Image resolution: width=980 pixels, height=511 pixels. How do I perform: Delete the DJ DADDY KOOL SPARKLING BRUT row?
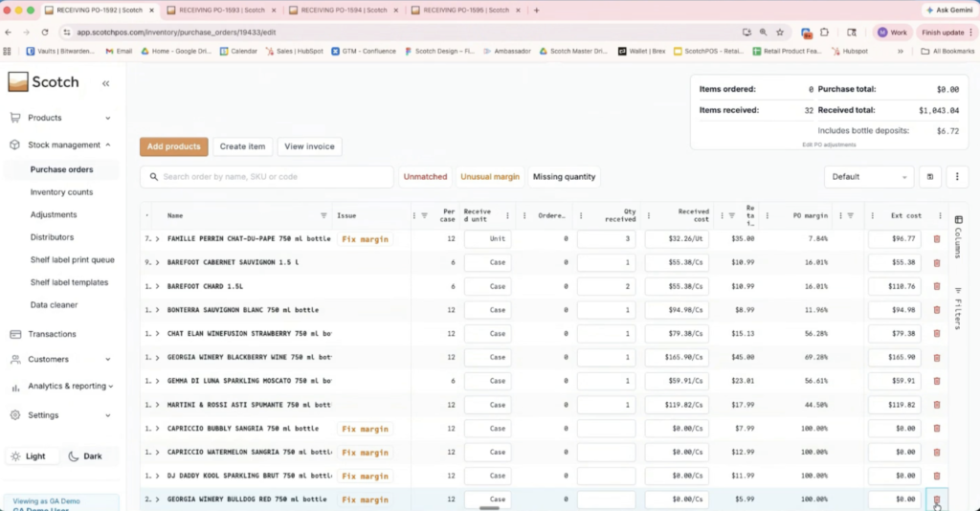point(936,476)
